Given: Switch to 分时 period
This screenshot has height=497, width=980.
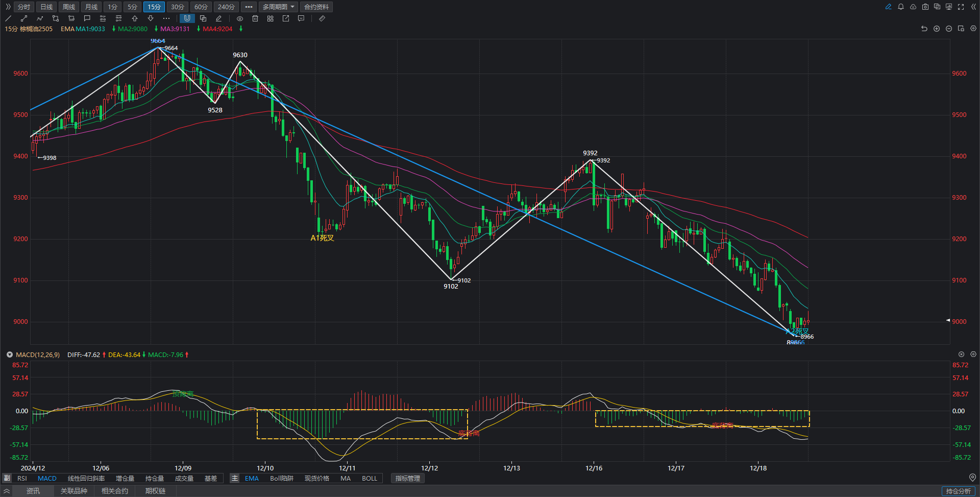Looking at the screenshot, I should (x=24, y=7).
